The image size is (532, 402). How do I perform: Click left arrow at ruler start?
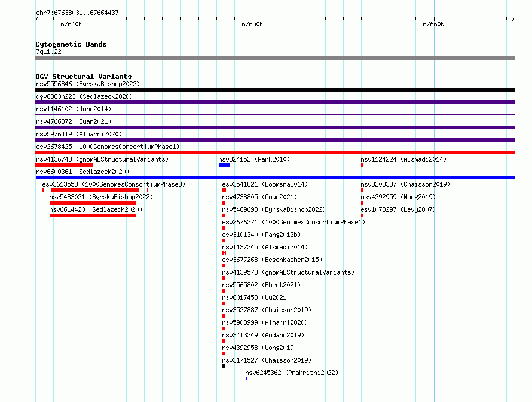click(37, 19)
